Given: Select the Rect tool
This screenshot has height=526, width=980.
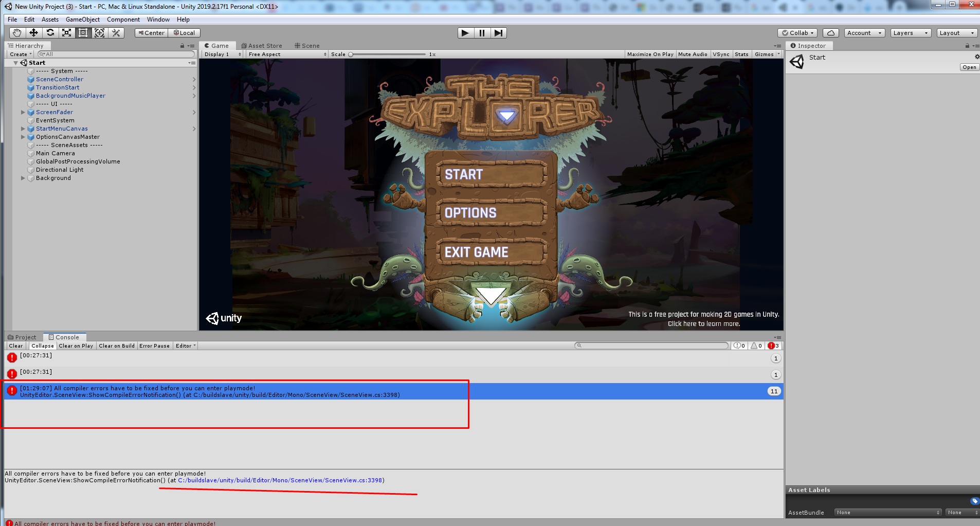Looking at the screenshot, I should click(x=83, y=33).
